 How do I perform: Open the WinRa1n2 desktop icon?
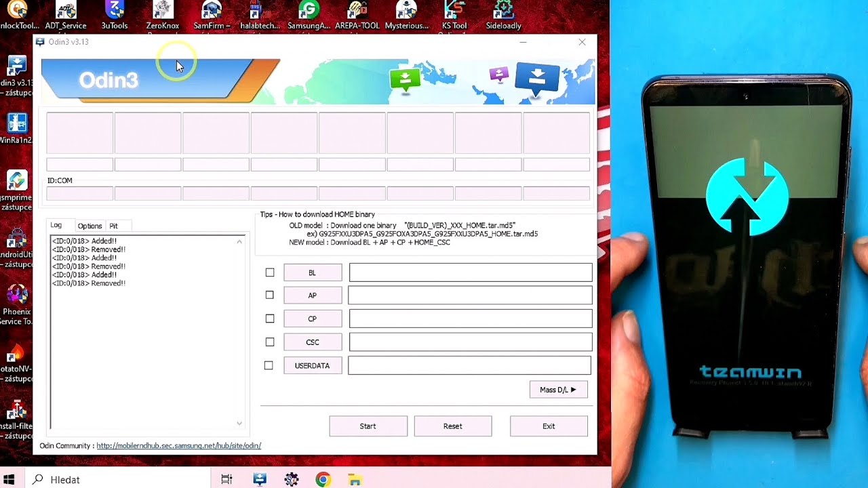[16, 129]
